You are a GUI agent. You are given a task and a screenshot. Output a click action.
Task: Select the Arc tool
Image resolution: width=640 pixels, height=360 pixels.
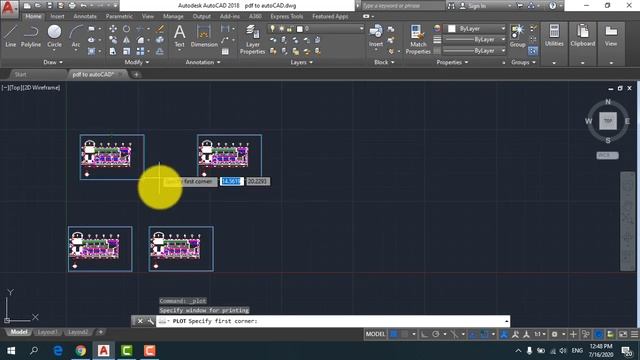[76, 36]
